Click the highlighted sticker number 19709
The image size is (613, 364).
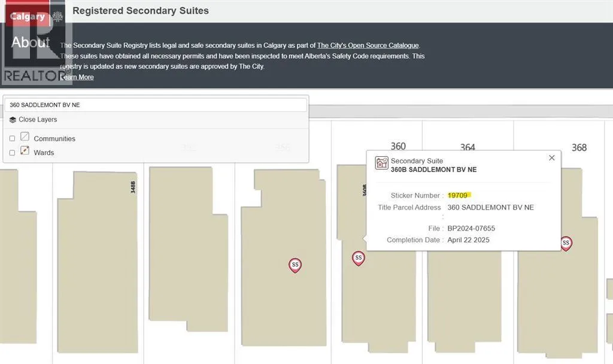[459, 195]
